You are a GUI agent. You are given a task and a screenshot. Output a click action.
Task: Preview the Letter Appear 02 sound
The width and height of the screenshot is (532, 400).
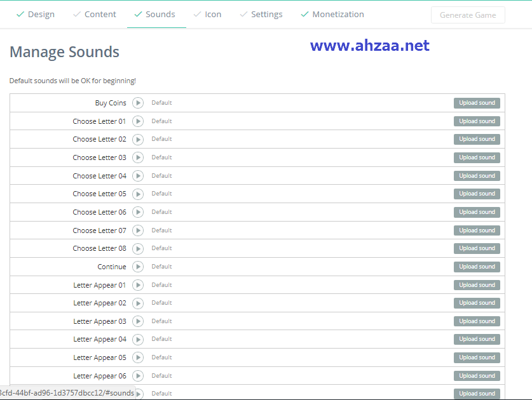click(138, 303)
